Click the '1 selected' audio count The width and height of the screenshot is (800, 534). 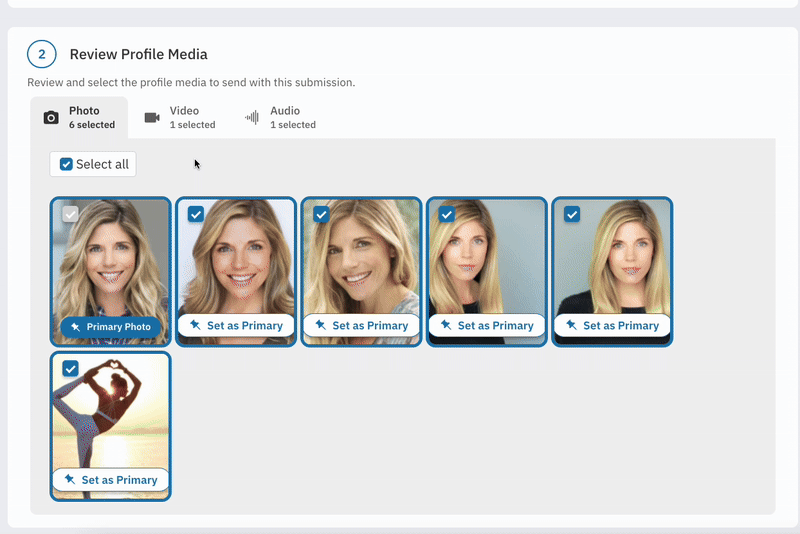[293, 125]
